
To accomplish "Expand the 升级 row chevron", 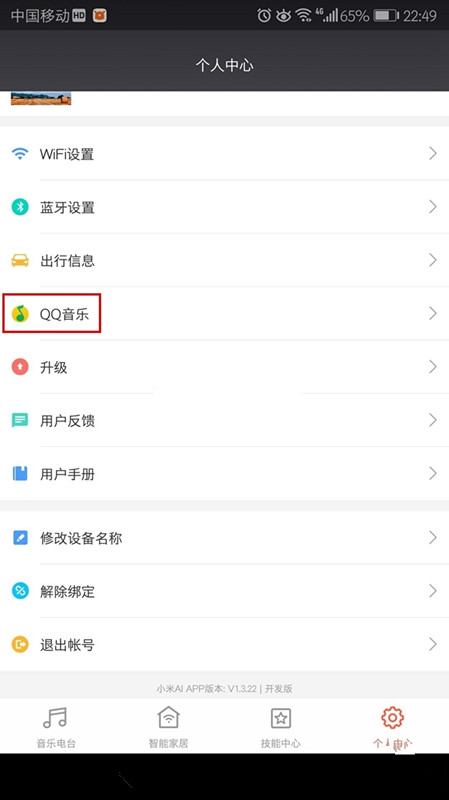I will click(x=433, y=367).
